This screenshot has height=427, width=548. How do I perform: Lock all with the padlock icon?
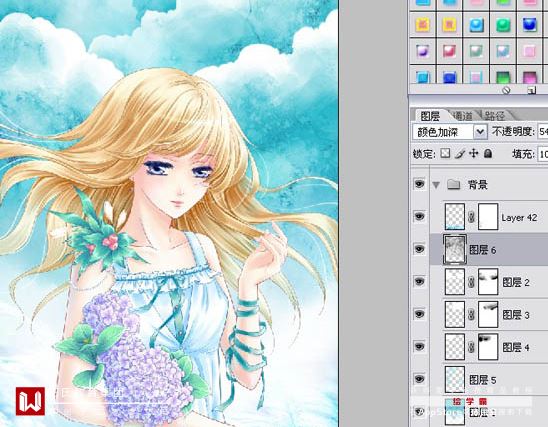[488, 153]
